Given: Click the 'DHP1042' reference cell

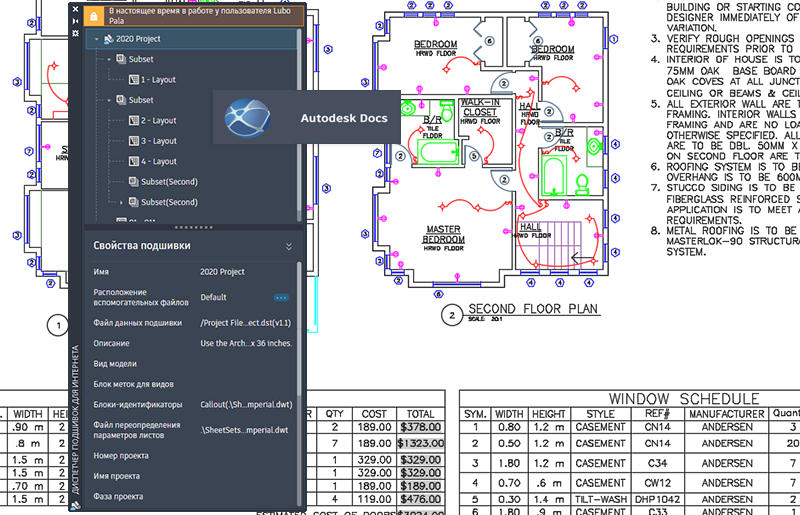Looking at the screenshot, I should [657, 499].
